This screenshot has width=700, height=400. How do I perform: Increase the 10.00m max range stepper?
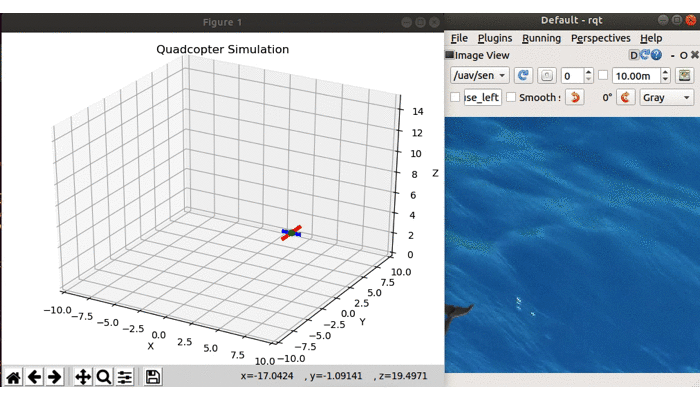point(666,71)
